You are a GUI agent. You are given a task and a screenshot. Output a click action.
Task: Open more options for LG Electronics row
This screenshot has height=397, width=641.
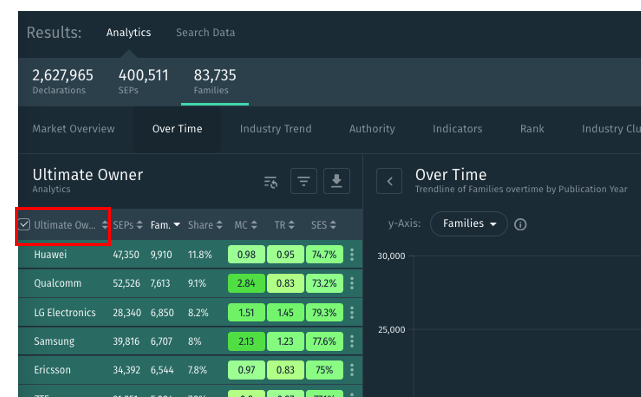coord(352,312)
